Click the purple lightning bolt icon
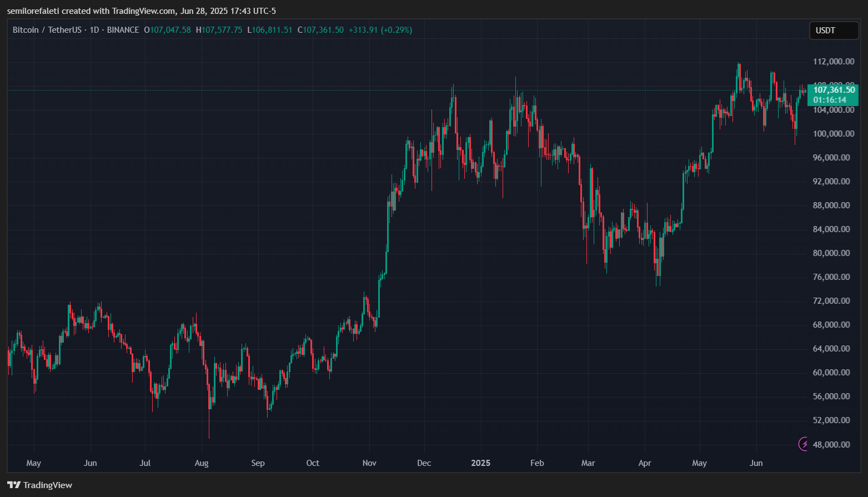This screenshot has height=497, width=868. pos(804,444)
